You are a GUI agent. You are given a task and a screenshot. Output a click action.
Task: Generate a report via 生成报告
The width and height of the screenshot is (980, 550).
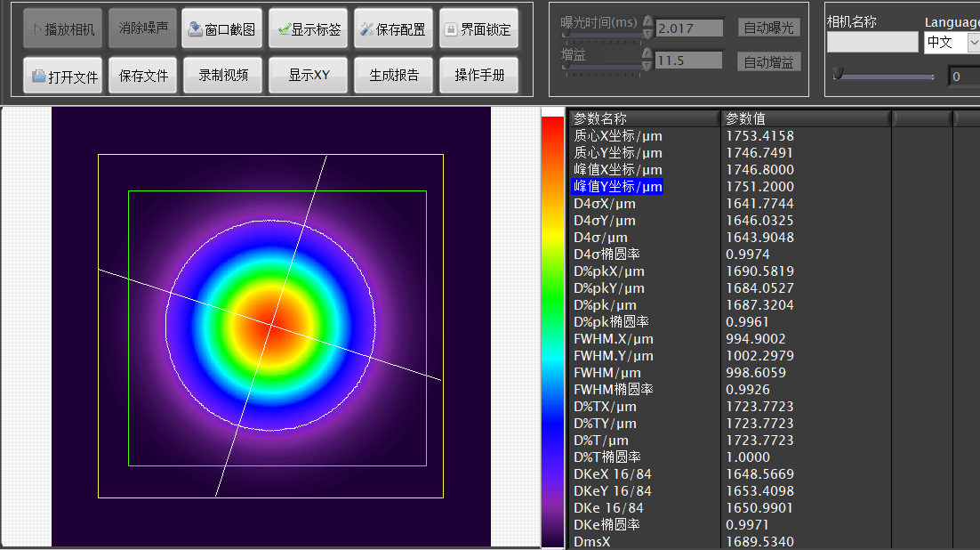pyautogui.click(x=394, y=76)
